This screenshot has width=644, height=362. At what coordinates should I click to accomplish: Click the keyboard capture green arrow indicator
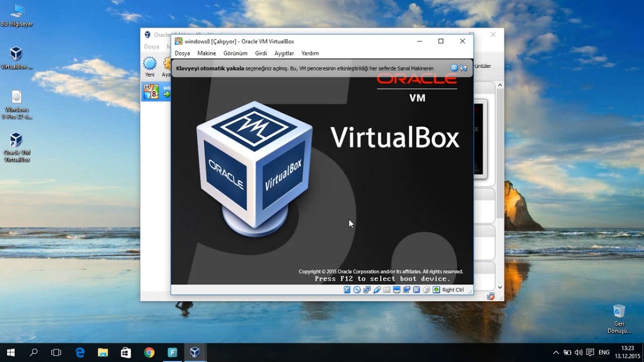(x=436, y=290)
